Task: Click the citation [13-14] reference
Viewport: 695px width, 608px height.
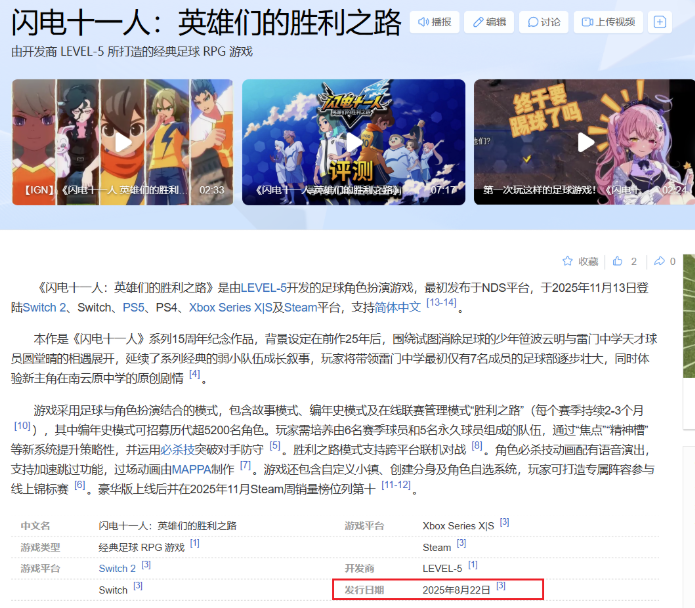Action: pos(441,303)
